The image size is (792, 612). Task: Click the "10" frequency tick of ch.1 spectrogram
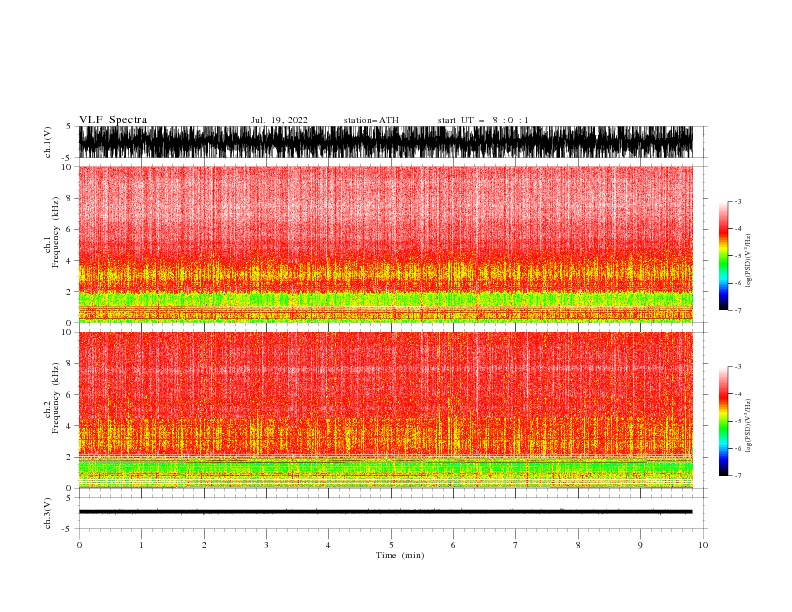67,167
